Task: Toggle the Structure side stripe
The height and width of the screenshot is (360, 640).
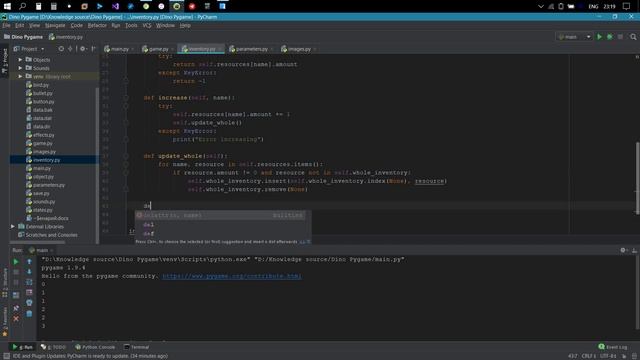Action: click(x=4, y=282)
